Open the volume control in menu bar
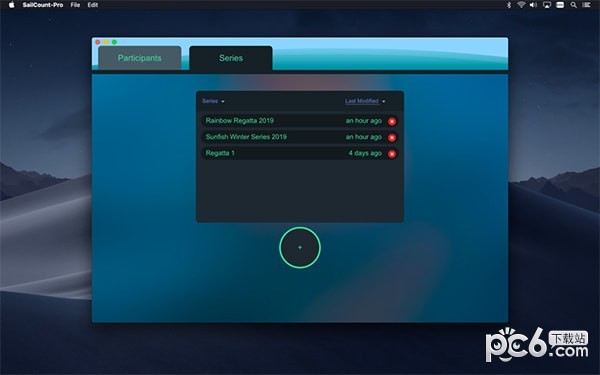This screenshot has width=600, height=375. pos(533,5)
